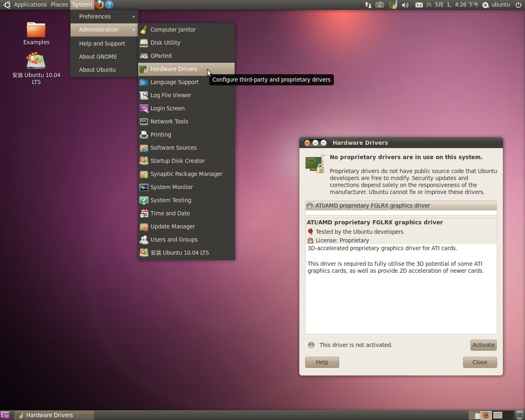
Task: Maximize the Hardware Drivers window
Action: 324,143
